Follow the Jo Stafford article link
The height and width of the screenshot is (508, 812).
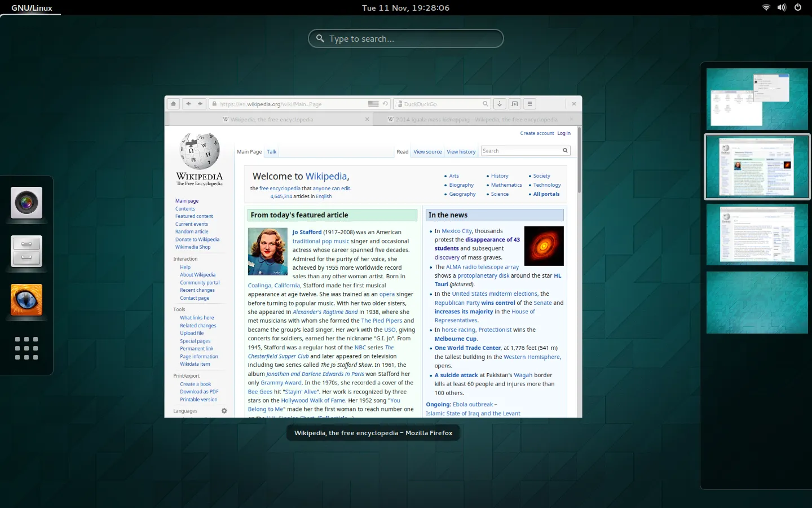(307, 232)
